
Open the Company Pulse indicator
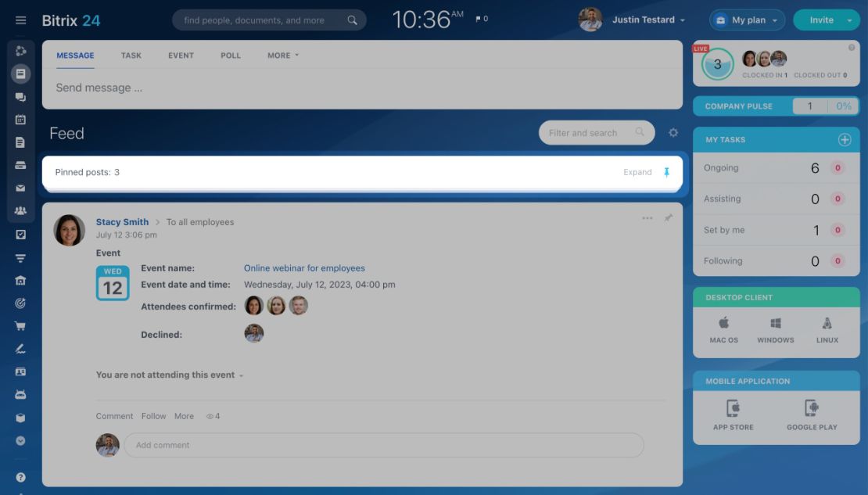[x=776, y=106]
